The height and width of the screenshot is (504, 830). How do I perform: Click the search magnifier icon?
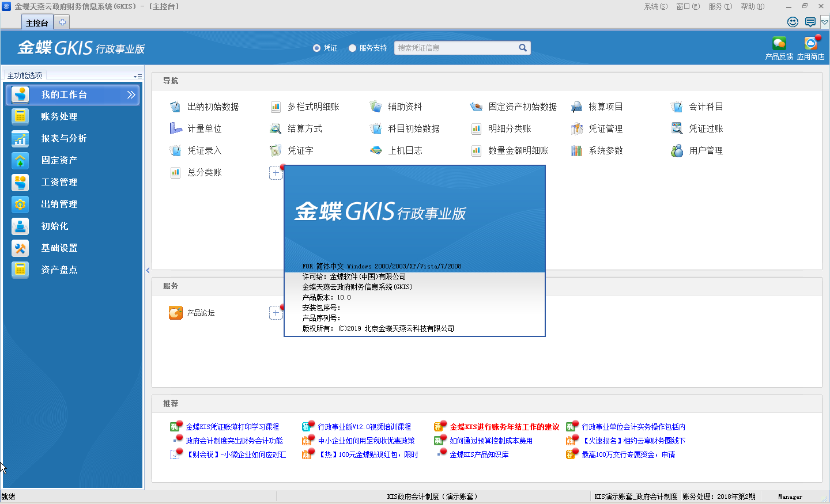(x=523, y=48)
